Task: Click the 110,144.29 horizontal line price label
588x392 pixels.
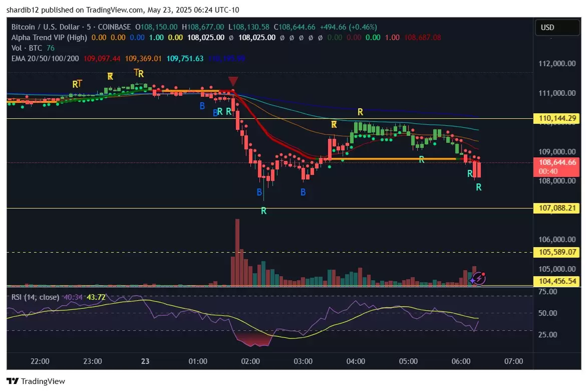Action: (x=556, y=119)
